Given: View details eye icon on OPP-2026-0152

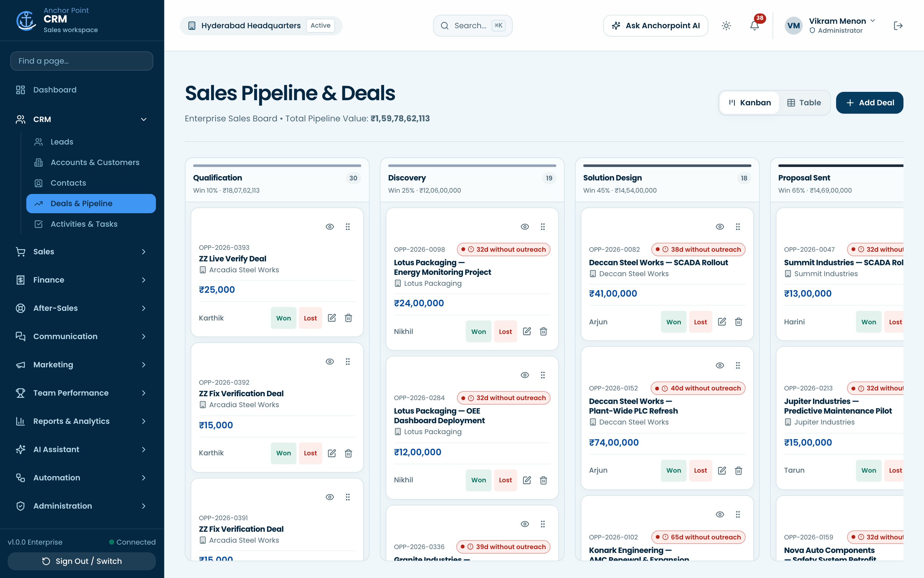Looking at the screenshot, I should [x=720, y=365].
